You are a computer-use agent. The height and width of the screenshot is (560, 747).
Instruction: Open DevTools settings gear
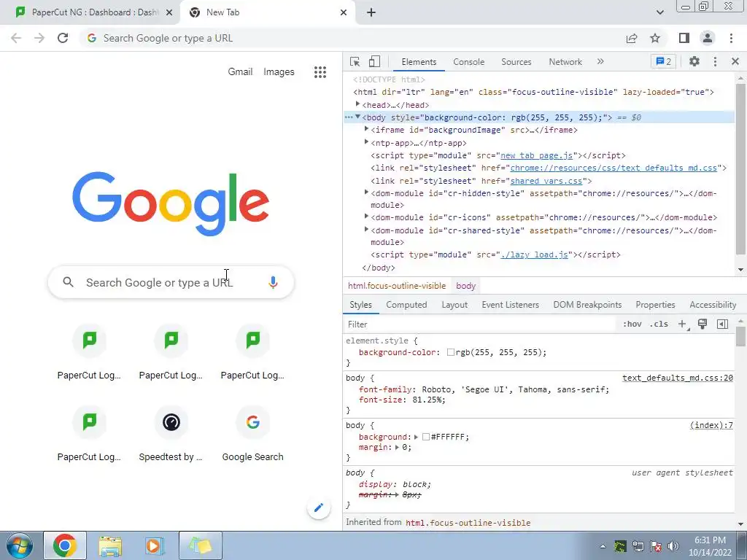click(694, 61)
